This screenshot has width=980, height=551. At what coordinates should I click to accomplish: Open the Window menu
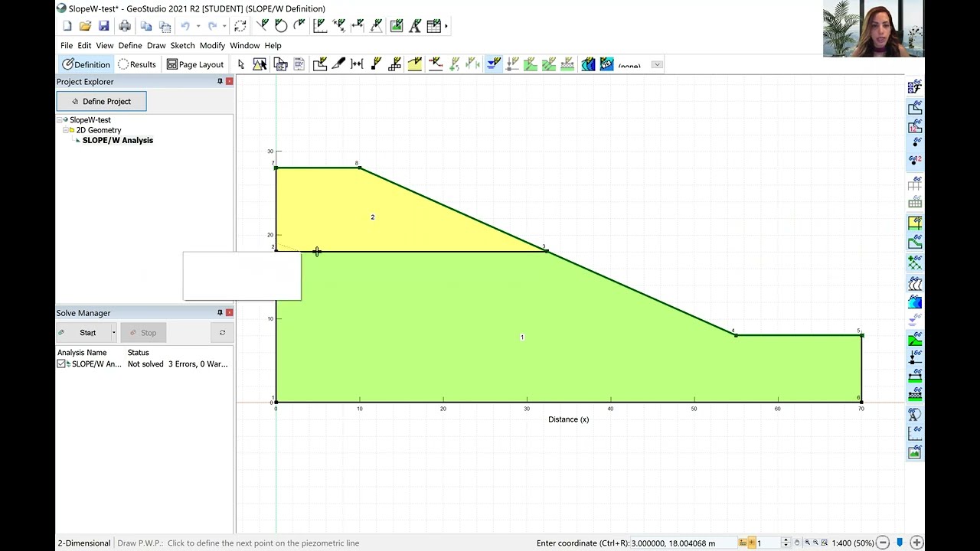[x=245, y=45]
